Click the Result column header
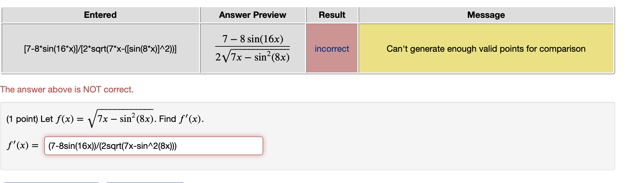 331,14
